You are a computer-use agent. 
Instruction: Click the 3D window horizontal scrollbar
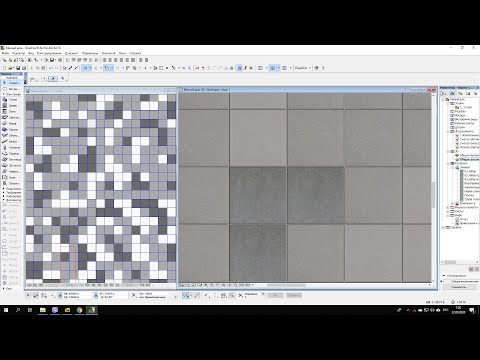click(286, 285)
